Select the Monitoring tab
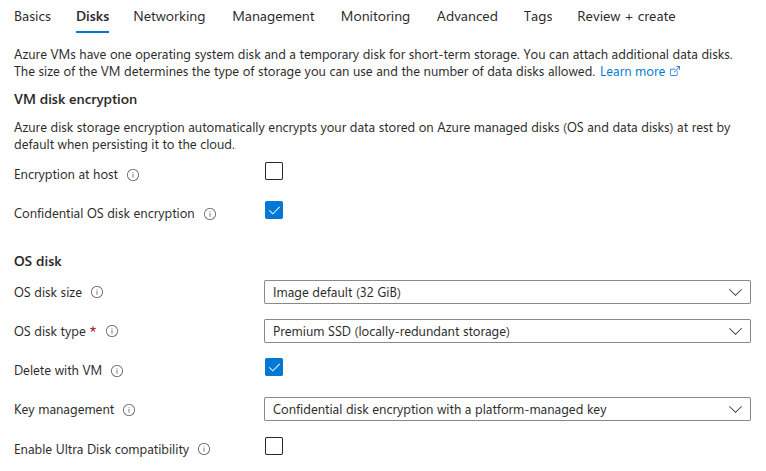The width and height of the screenshot is (766, 471). 375,17
